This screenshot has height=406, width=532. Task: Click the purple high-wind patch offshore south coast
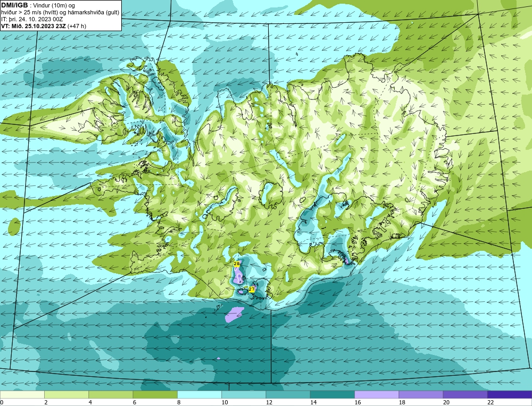click(x=234, y=314)
